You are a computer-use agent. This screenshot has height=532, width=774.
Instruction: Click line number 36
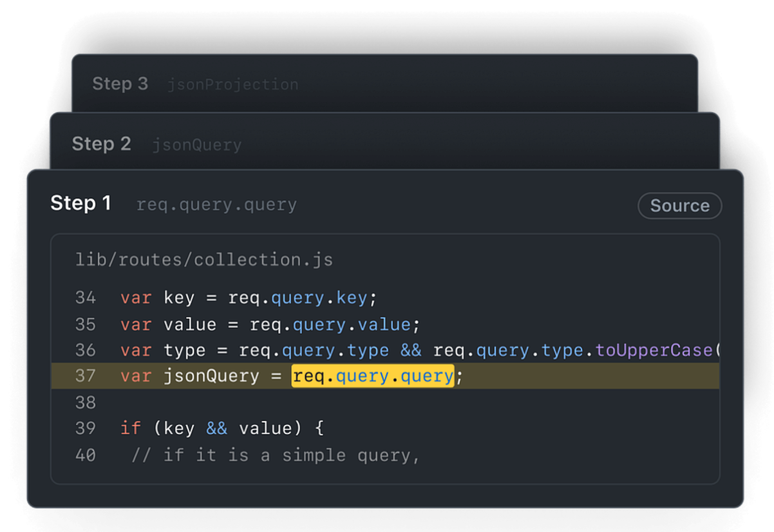86,350
